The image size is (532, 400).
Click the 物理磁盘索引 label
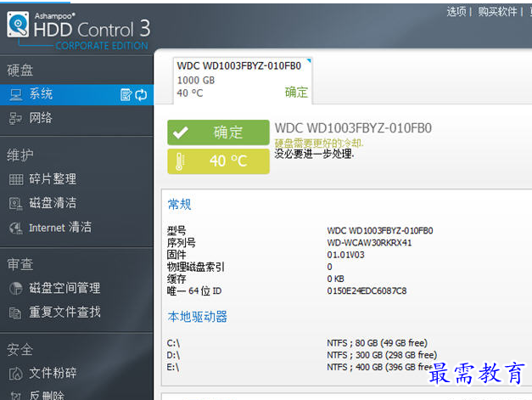[196, 268]
